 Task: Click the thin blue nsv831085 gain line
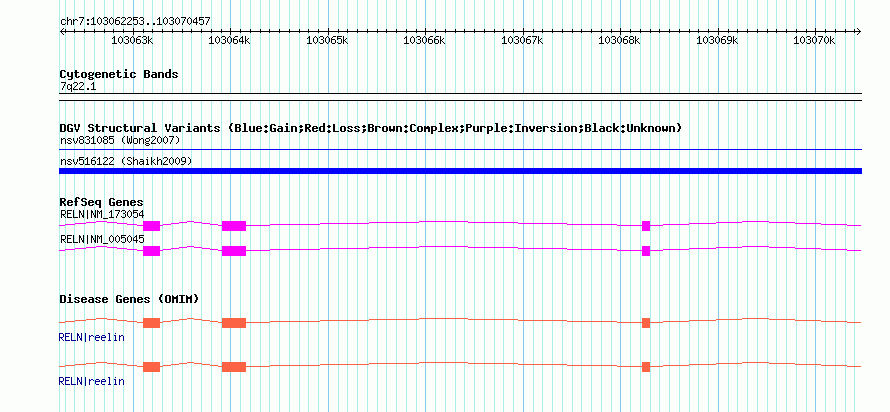[460, 150]
